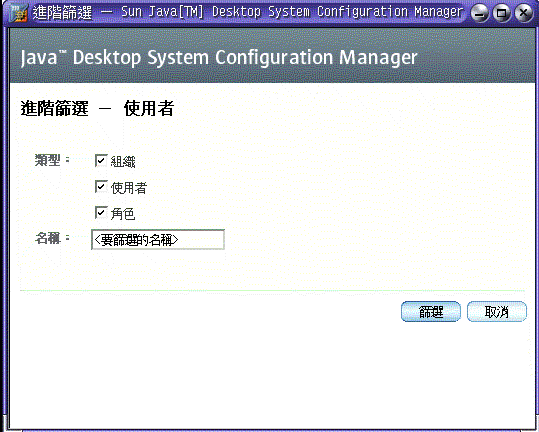Click the 組織 checkbox label text
This screenshot has width=539, height=432.
point(123,162)
